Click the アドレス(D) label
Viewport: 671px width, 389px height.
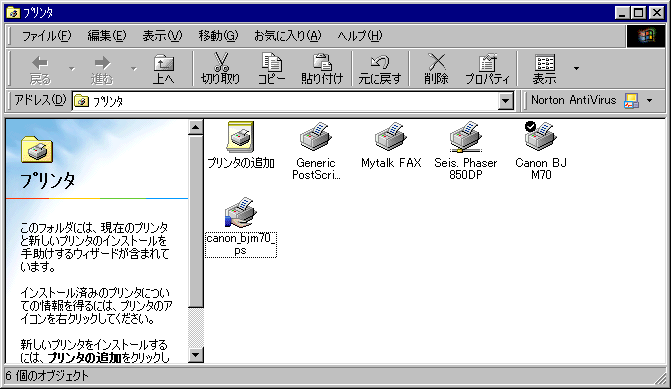coord(40,100)
